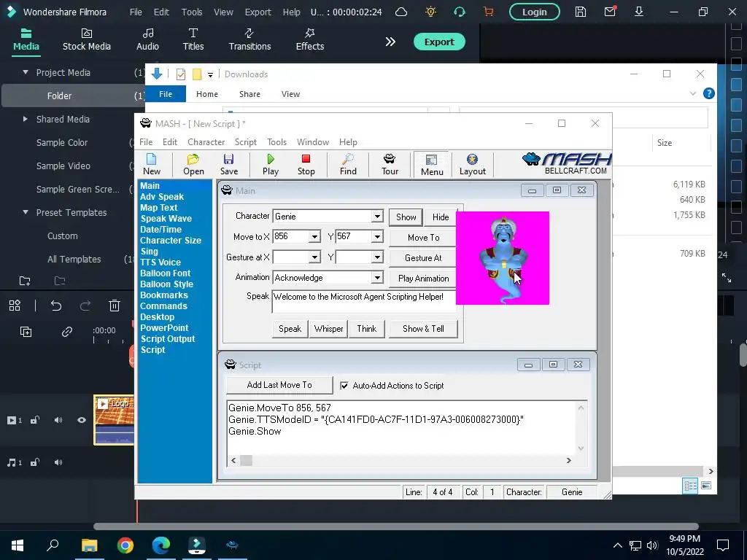This screenshot has height=560, width=747.
Task: Open Chrome from Windows taskbar
Action: pos(125,545)
